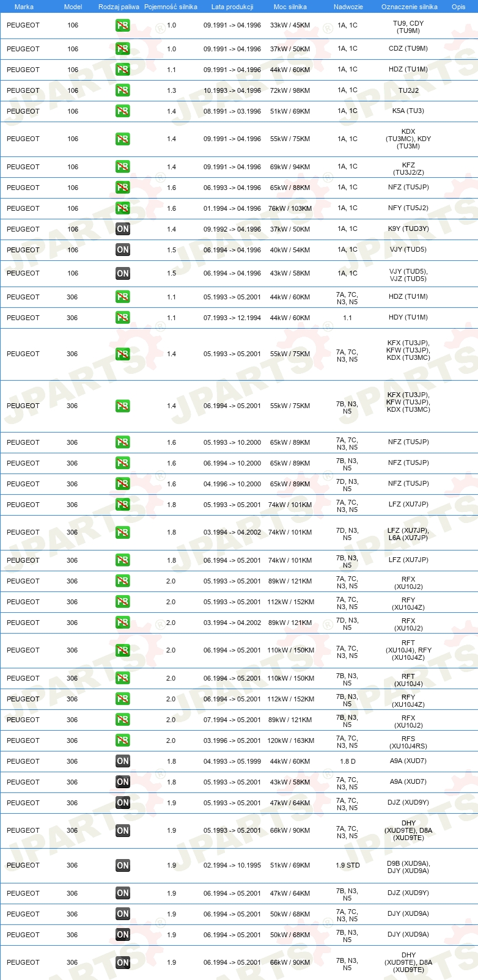The width and height of the screenshot is (478, 980).
Task: Click the engine code D9B (XUD9A), DJY (XUD9A)
Action: 408,868
